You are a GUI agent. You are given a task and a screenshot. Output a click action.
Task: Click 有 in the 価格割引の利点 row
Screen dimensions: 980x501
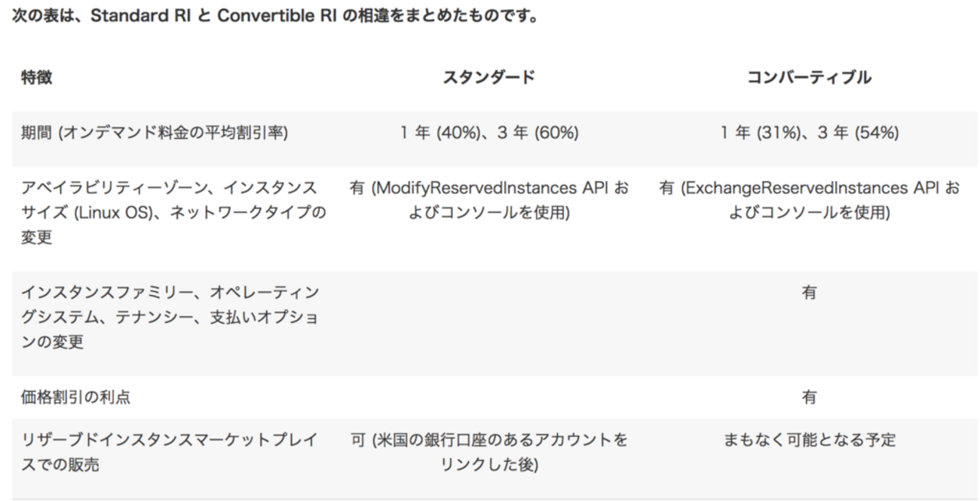(x=809, y=398)
